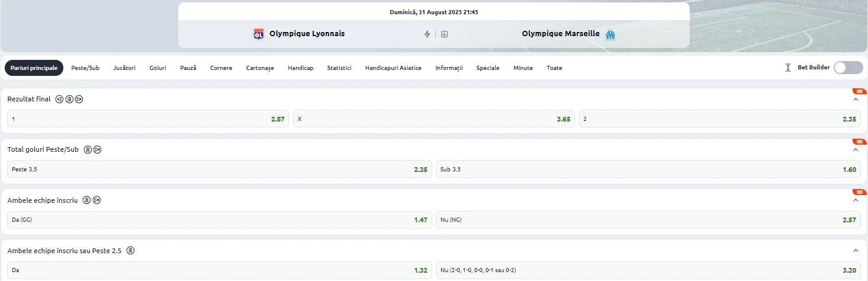Click the badge icon next to Ambele echipe înscriu sau Peste 2.5
This screenshot has width=868, height=281.
(130, 251)
